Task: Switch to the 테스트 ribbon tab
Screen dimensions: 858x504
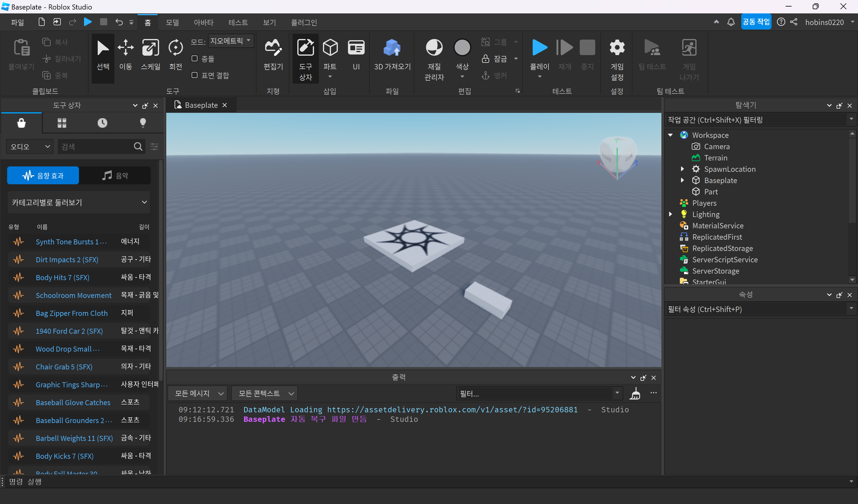Action: pos(238,22)
